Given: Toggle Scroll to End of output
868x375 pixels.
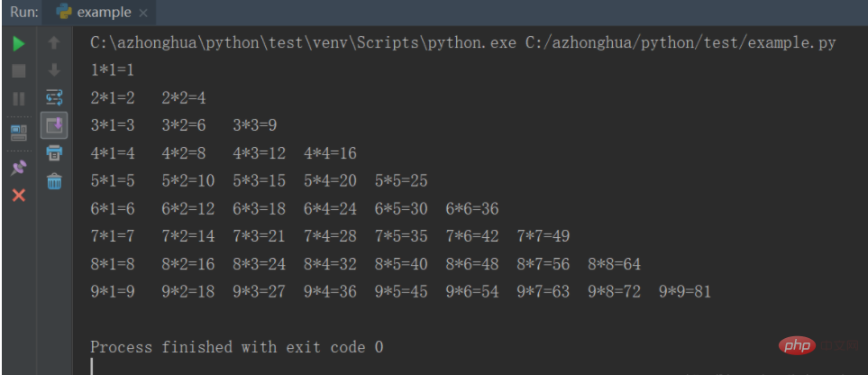Looking at the screenshot, I should [x=54, y=124].
